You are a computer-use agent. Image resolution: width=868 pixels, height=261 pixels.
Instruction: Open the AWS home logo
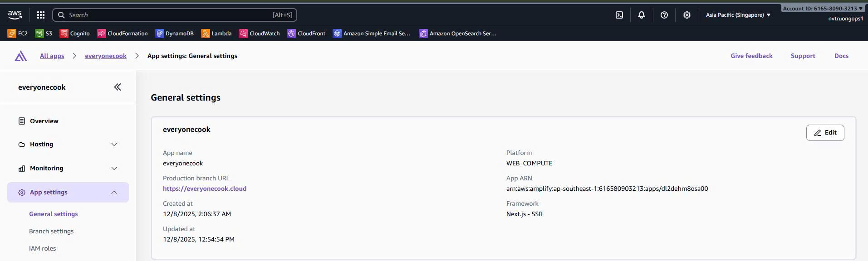point(15,15)
